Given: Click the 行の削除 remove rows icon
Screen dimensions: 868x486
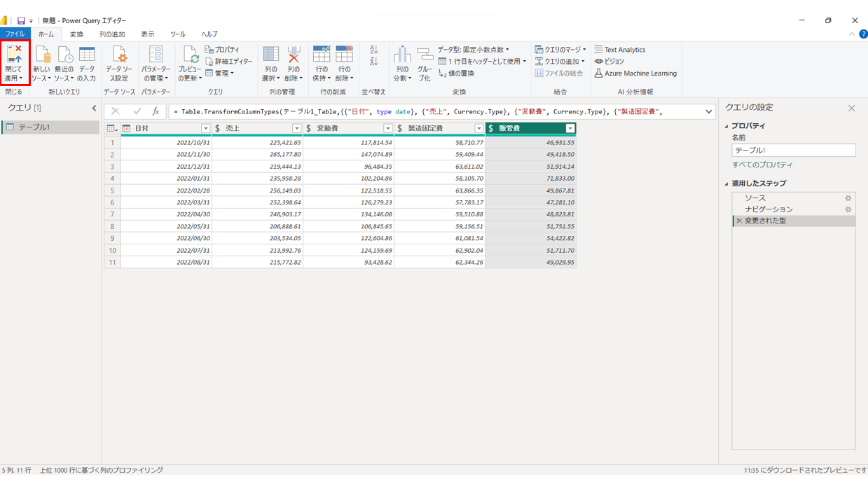Looking at the screenshot, I should 344,55.
